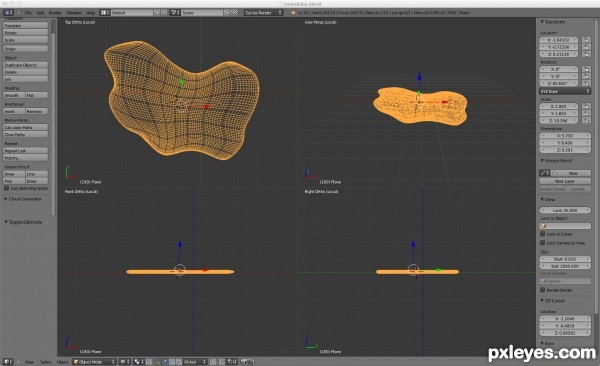
Task: Click the grease pencil icon next to New
Action: click(545, 173)
